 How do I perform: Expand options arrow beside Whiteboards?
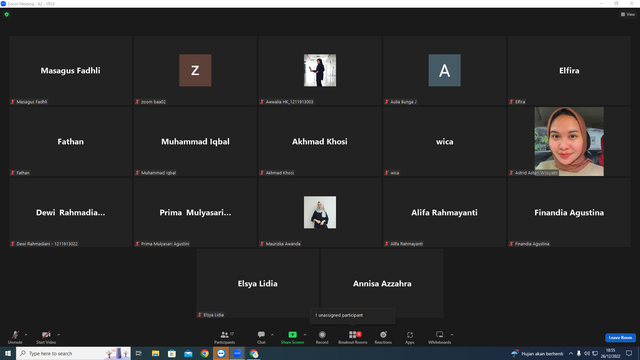pos(452,335)
